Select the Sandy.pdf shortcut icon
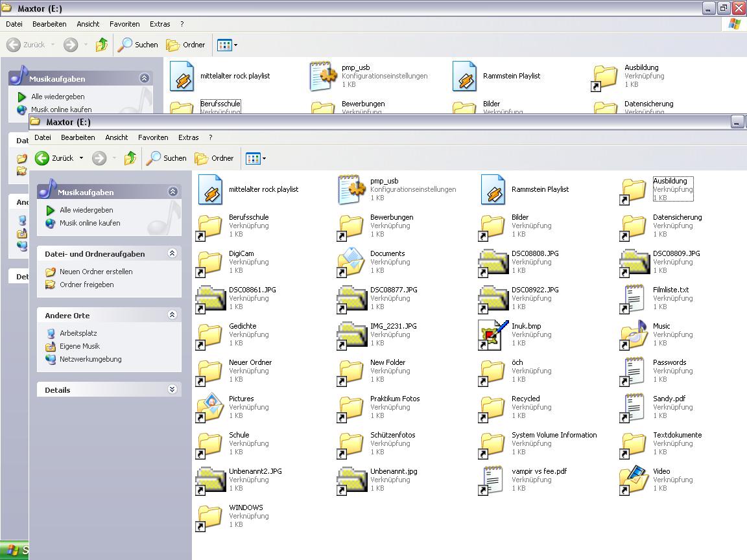The width and height of the screenshot is (747, 560). coord(632,408)
